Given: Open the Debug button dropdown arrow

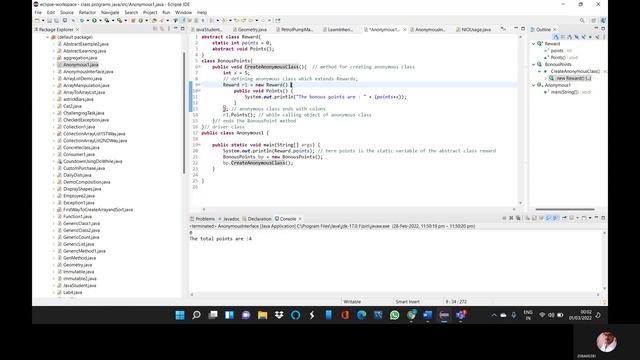Looking at the screenshot, I should click(x=87, y=20).
